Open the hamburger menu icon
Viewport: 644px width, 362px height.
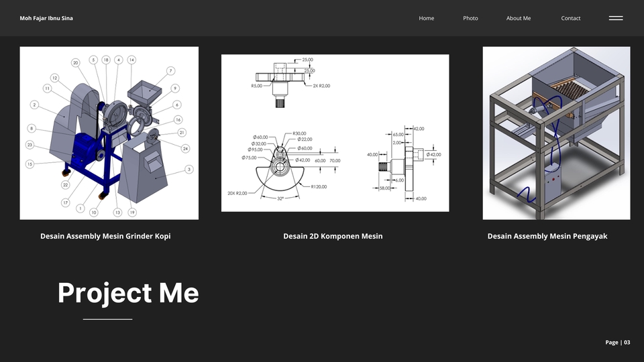click(x=616, y=18)
